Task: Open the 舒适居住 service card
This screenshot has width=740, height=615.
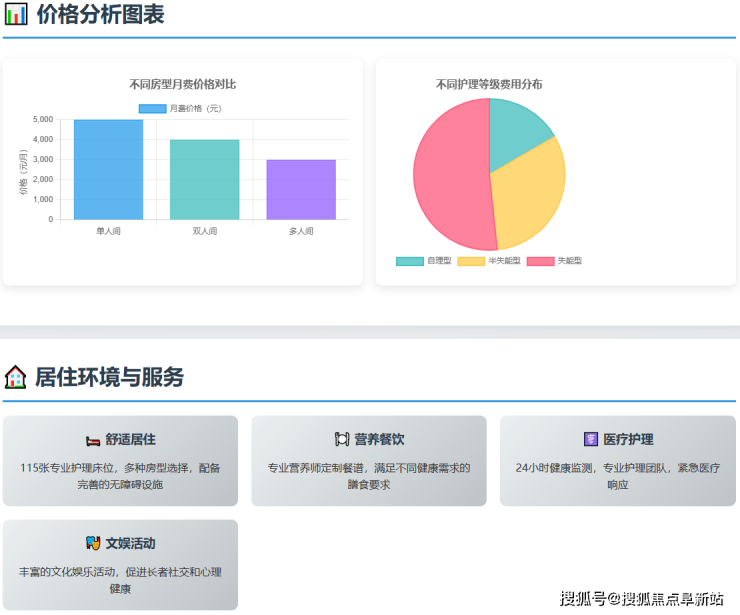Action: tap(120, 461)
